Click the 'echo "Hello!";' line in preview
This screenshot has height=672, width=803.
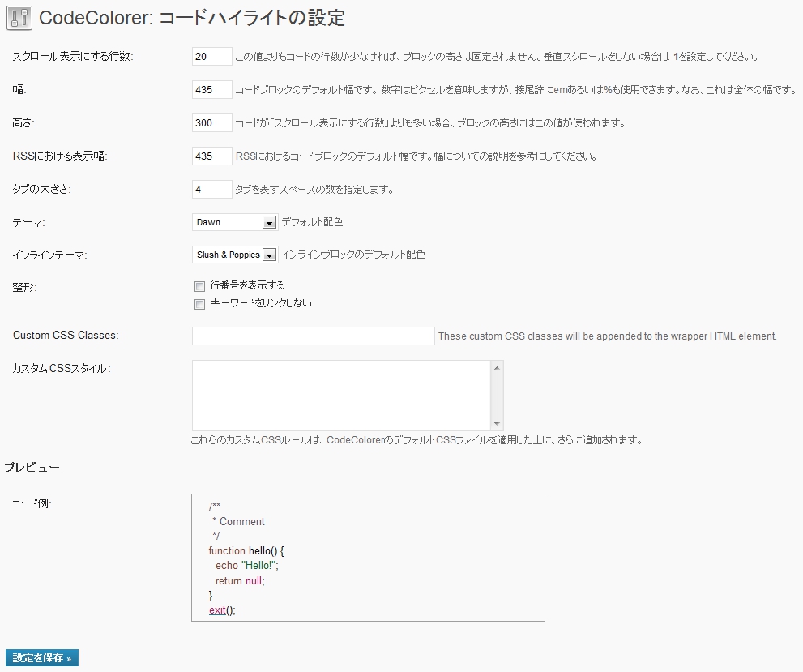tap(247, 566)
